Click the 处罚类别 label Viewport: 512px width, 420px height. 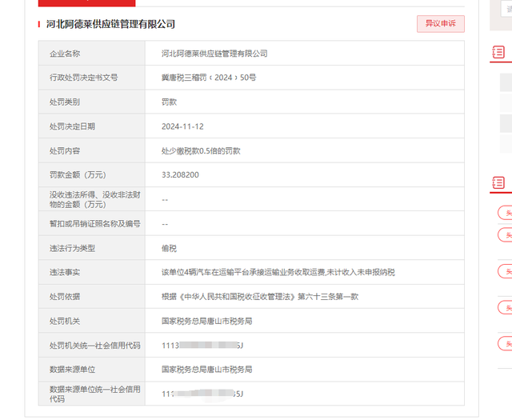(65, 102)
